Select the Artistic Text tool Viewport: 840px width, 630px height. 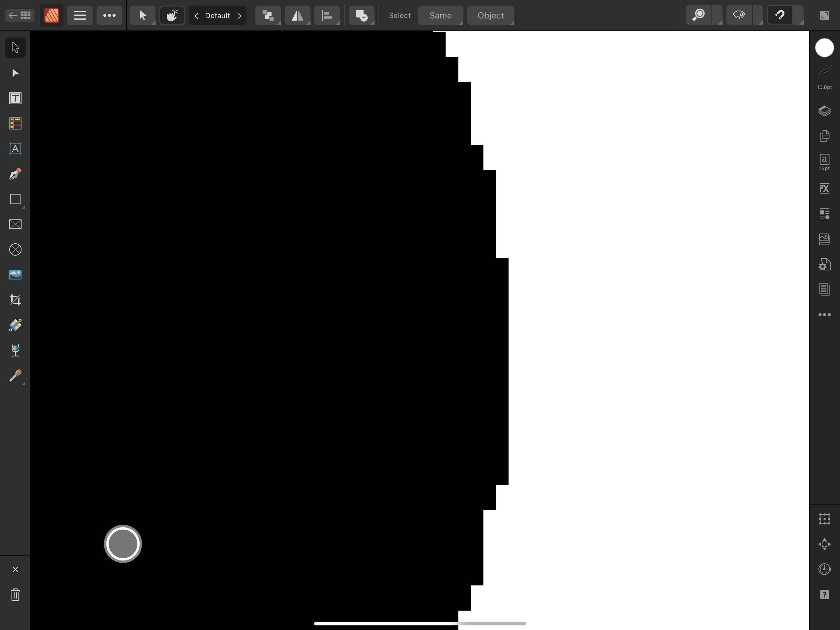coord(15,149)
